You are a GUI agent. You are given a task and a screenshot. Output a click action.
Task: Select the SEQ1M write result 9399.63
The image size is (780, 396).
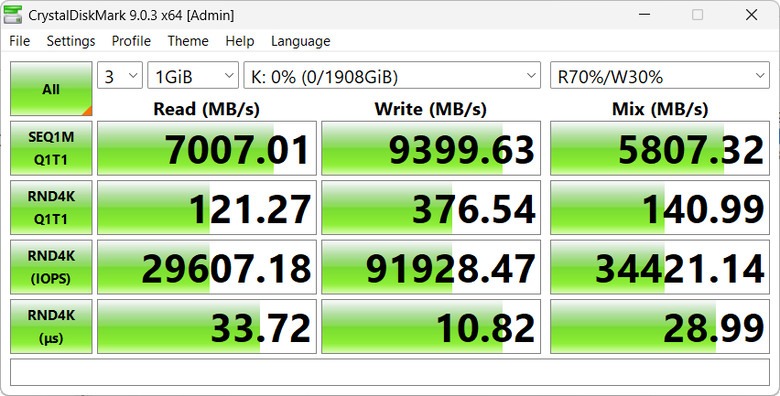(x=431, y=148)
